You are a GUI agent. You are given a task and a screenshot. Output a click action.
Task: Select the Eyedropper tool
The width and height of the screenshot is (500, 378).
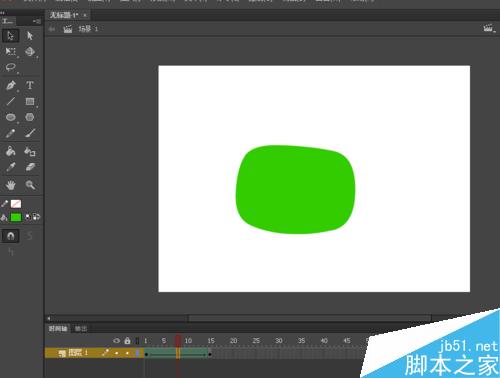(x=10, y=167)
